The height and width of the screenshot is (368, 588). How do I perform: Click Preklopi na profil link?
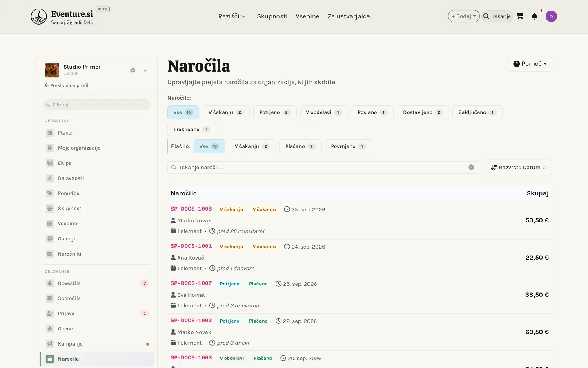(66, 85)
